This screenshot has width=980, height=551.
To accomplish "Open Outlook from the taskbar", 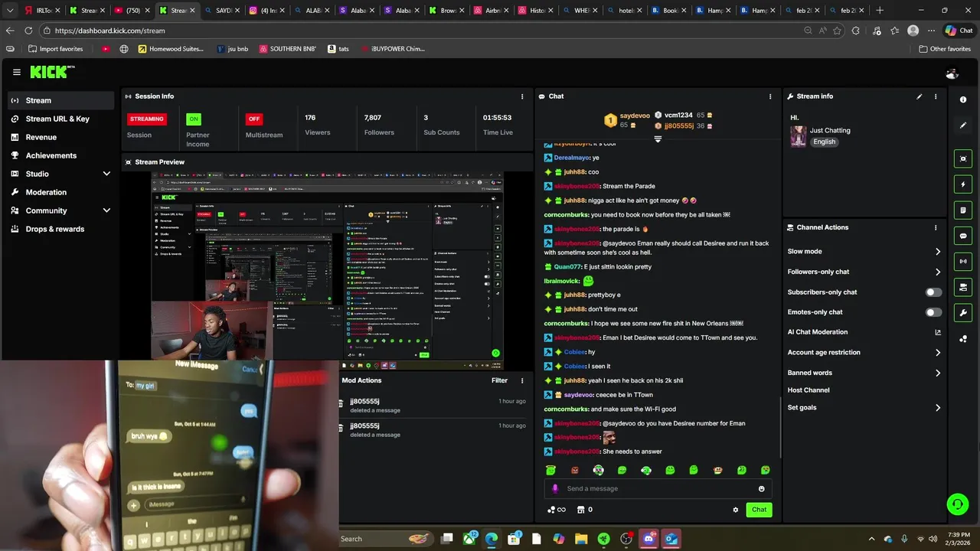I will point(671,539).
